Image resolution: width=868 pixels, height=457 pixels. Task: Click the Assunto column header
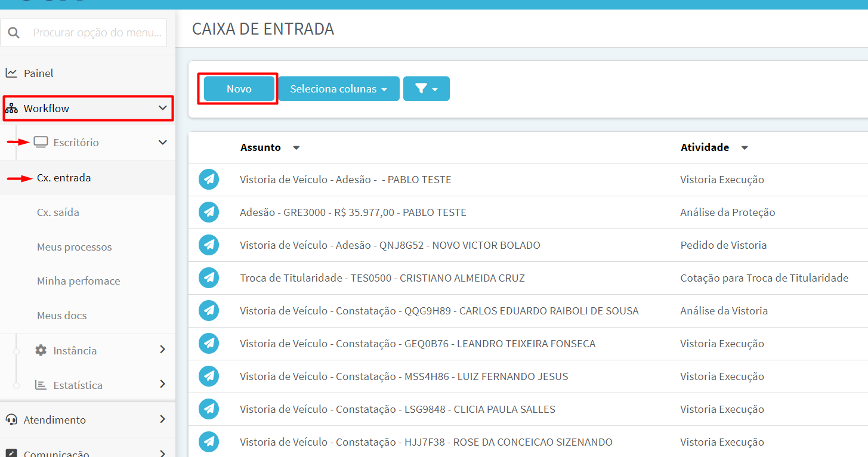[261, 147]
